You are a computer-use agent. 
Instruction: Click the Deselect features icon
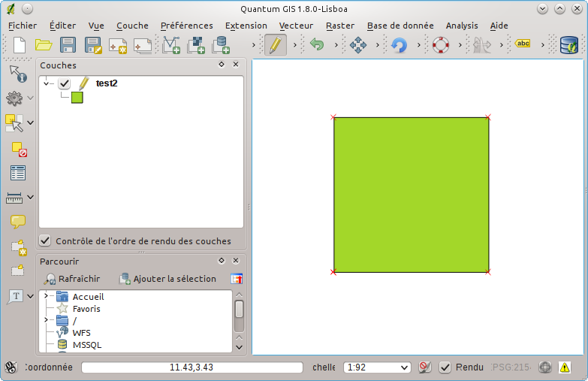tap(19, 149)
